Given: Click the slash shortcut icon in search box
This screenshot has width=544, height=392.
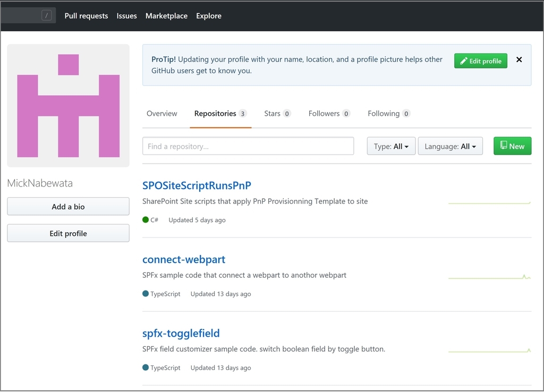Looking at the screenshot, I should 47,15.
